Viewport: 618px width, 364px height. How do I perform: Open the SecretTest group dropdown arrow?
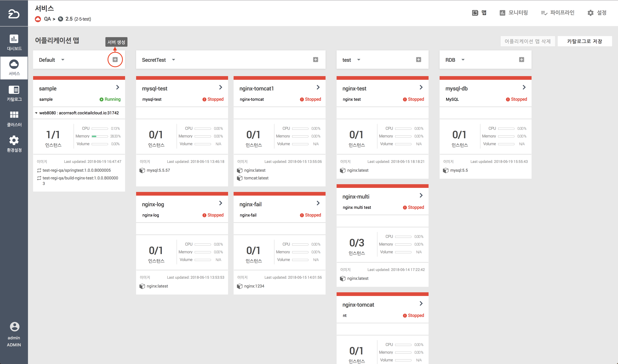click(x=173, y=60)
